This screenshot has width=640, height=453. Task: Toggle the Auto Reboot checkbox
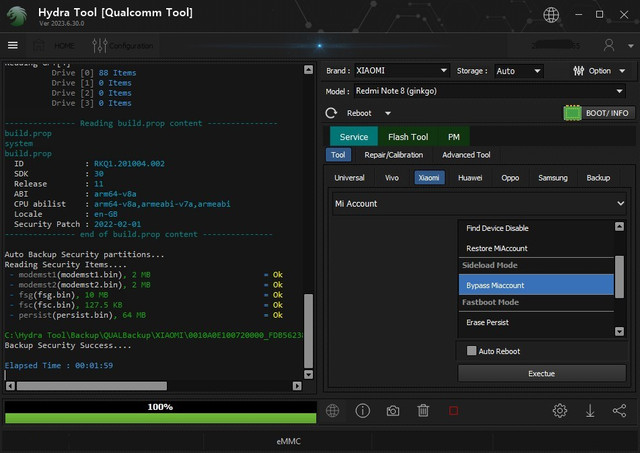pos(471,351)
